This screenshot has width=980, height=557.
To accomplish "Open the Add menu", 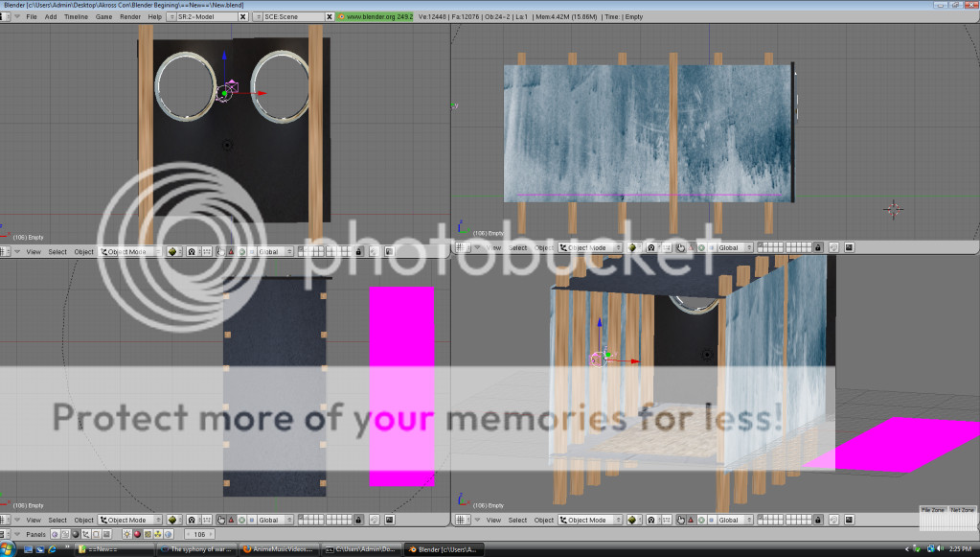I will pos(51,17).
